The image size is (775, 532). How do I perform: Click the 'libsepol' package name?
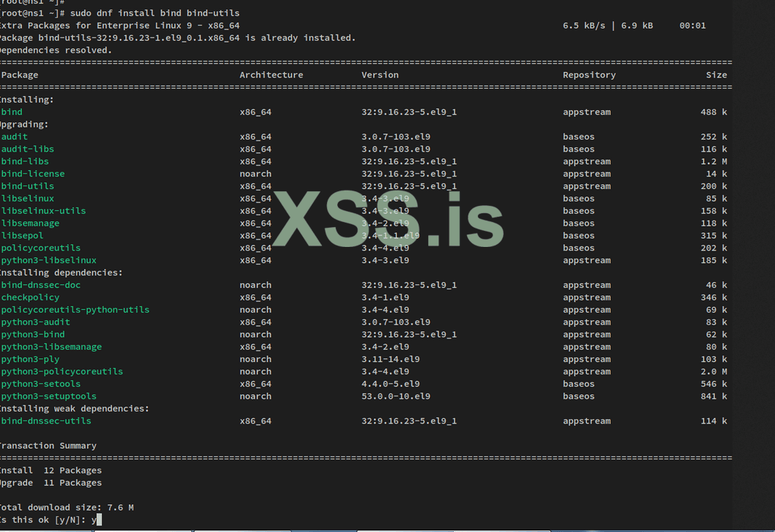22,236
